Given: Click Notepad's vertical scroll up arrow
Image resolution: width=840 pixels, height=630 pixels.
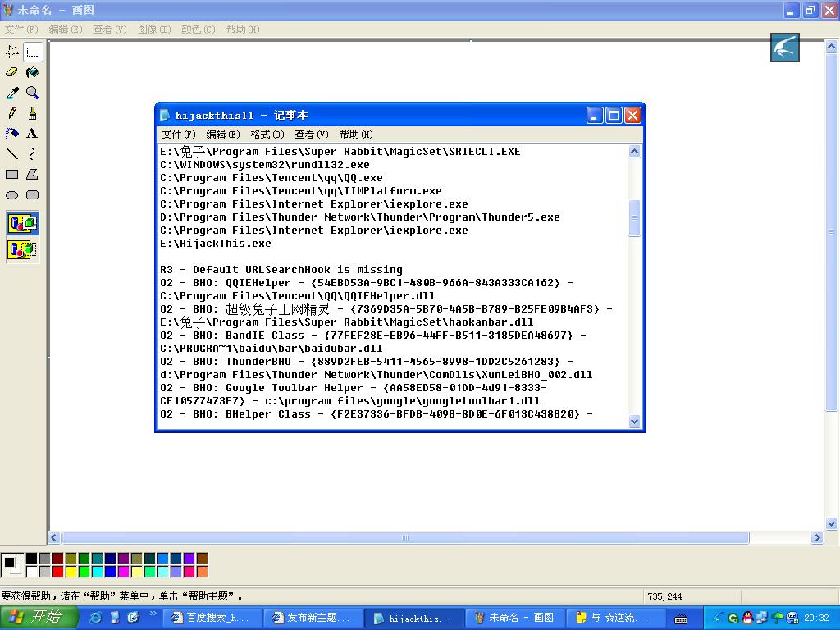Looking at the screenshot, I should (634, 152).
